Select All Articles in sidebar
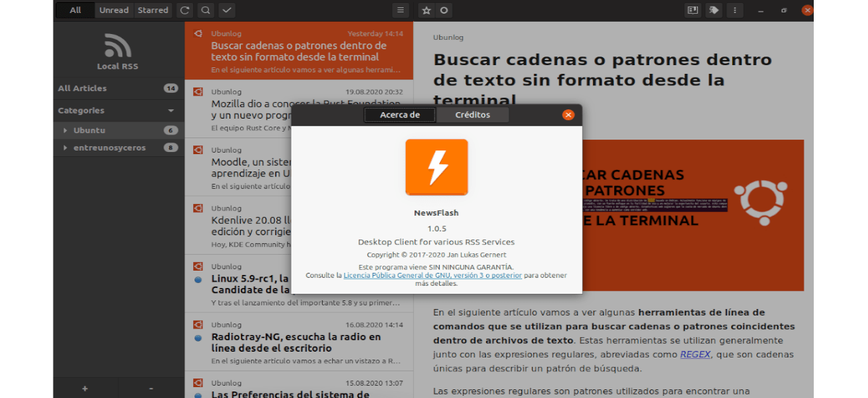 coord(119,88)
